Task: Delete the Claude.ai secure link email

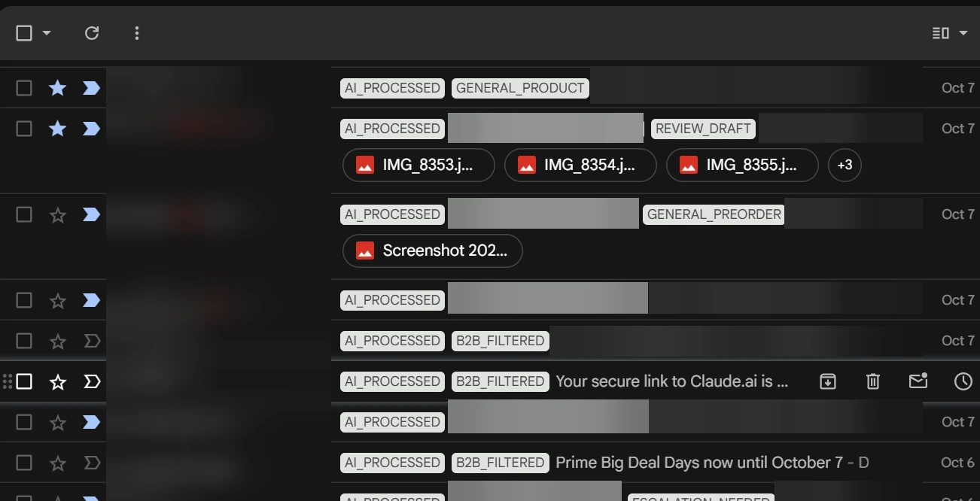Action: point(873,381)
